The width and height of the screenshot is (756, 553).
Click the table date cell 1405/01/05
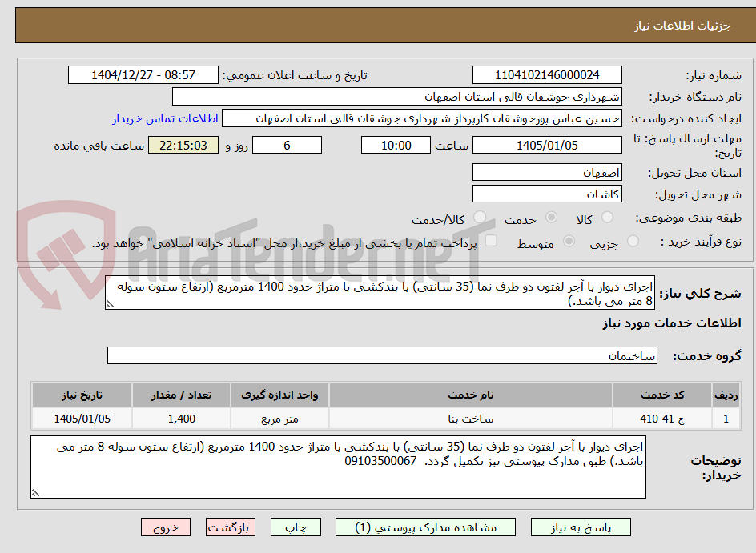[82, 419]
